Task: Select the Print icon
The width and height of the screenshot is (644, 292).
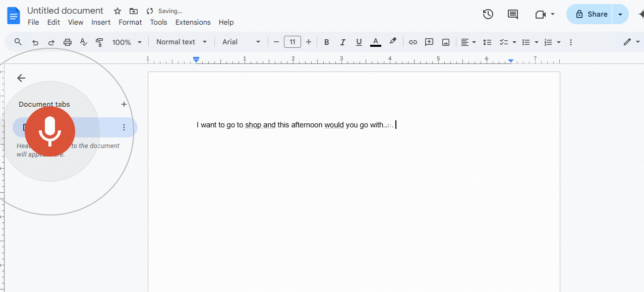Action: [67, 42]
